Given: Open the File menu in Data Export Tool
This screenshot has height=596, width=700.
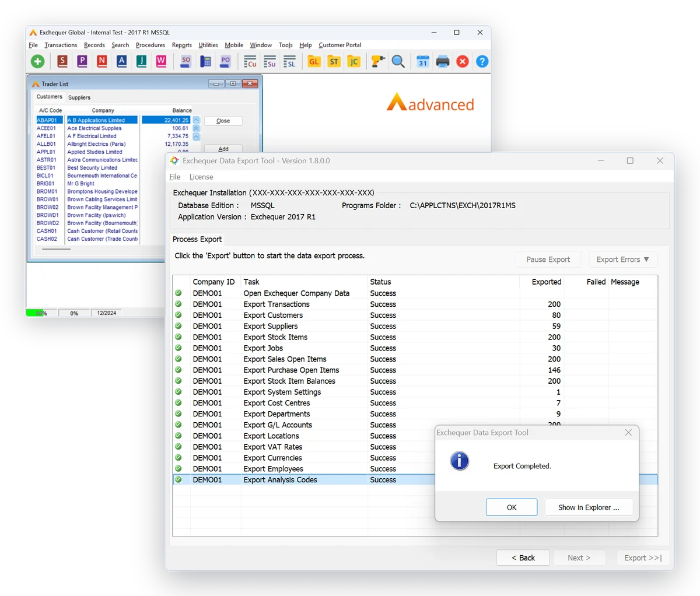Looking at the screenshot, I should [x=175, y=177].
